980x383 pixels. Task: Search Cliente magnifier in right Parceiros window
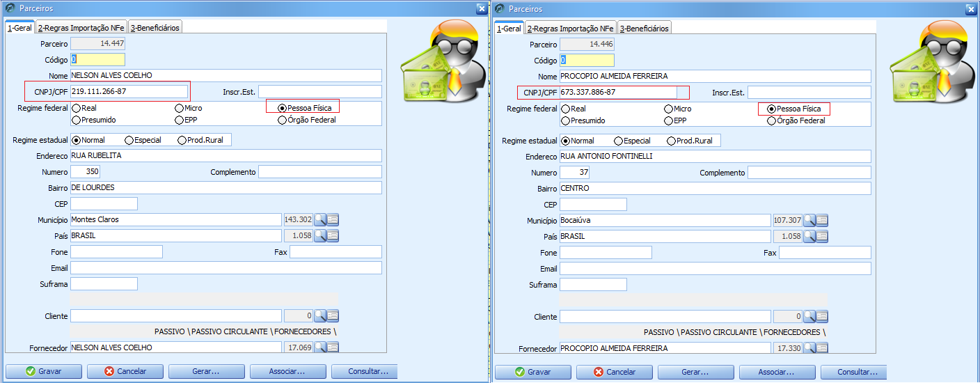click(809, 317)
